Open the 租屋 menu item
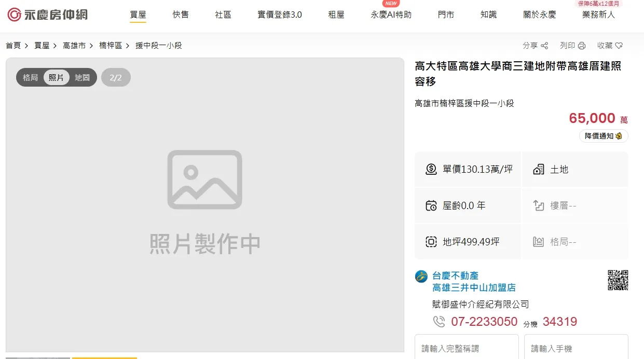This screenshot has height=359, width=644. pos(336,15)
